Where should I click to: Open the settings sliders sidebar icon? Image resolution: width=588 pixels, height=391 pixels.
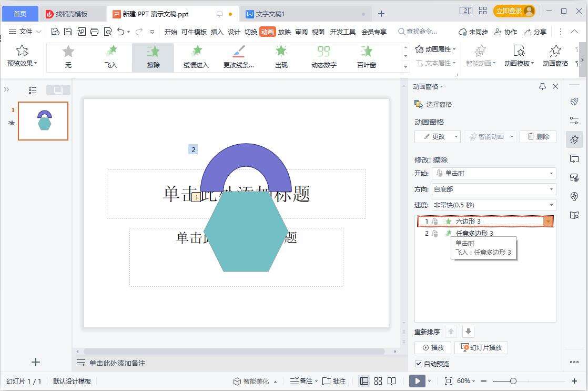(574, 121)
